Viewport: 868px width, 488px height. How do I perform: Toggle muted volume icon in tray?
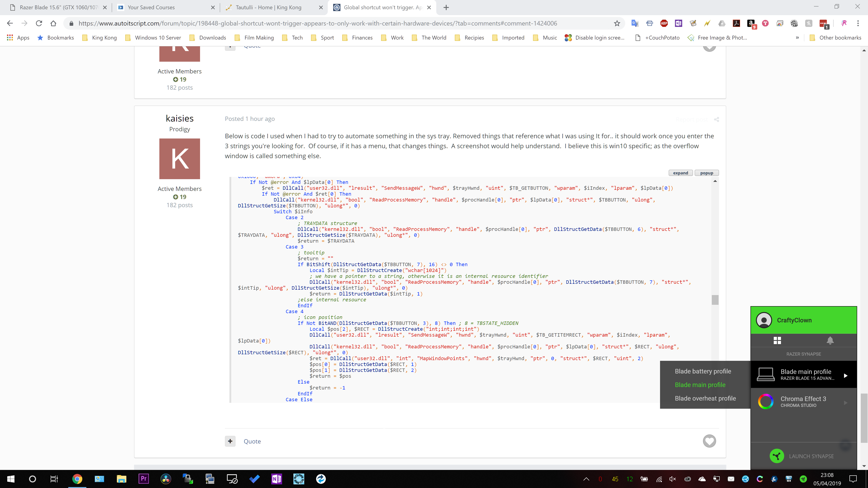coord(672,479)
